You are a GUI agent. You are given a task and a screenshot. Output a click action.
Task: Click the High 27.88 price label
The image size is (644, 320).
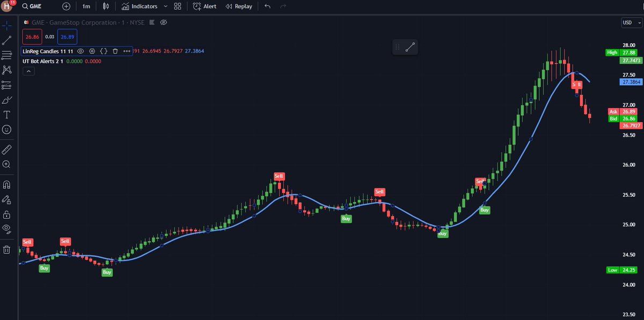[x=621, y=53]
